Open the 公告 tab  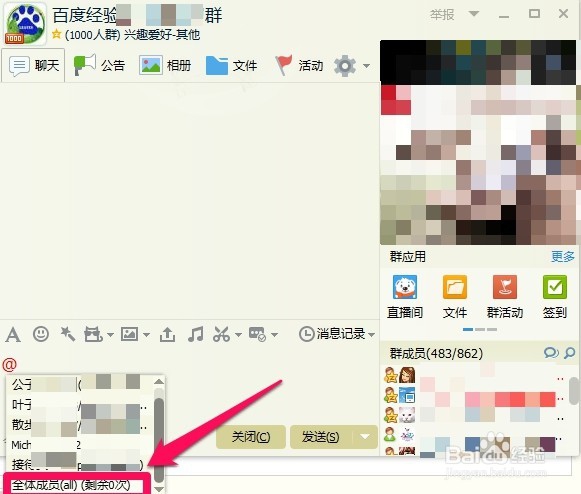tap(99, 66)
